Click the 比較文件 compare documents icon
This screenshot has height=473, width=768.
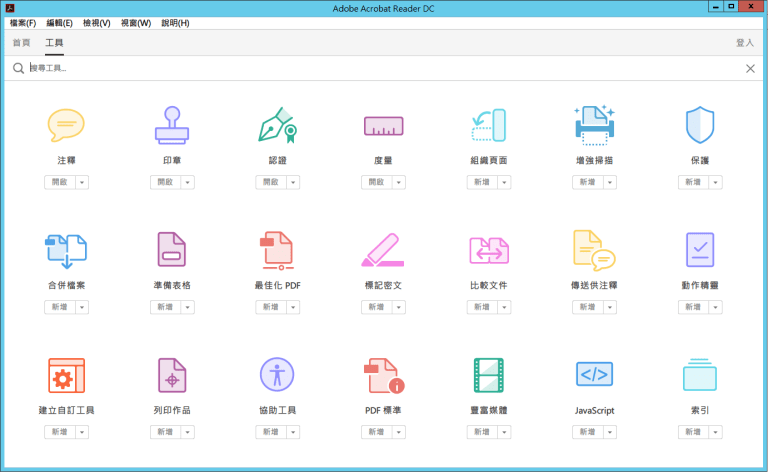(489, 250)
